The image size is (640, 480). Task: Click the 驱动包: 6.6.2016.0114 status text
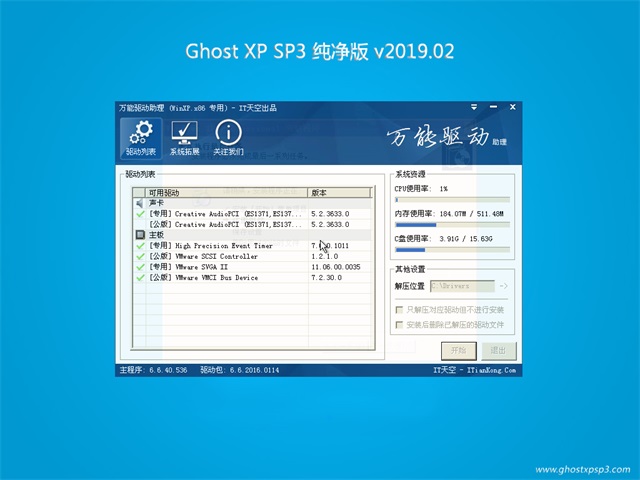[240, 370]
